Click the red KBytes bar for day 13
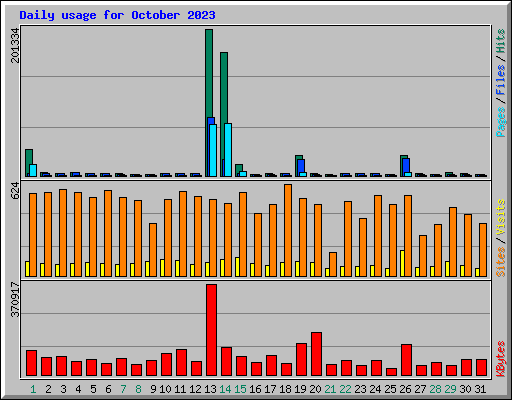The image size is (512, 400). click(211, 330)
